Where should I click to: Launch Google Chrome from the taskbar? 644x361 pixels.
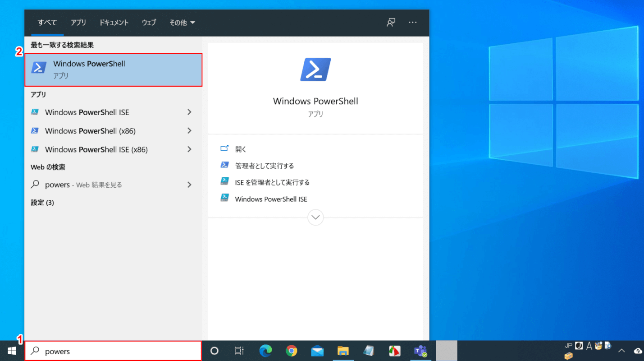point(291,351)
